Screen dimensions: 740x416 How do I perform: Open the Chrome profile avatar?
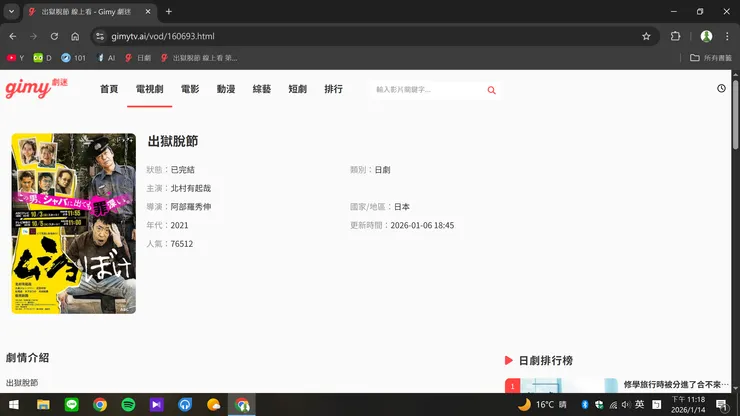click(706, 36)
